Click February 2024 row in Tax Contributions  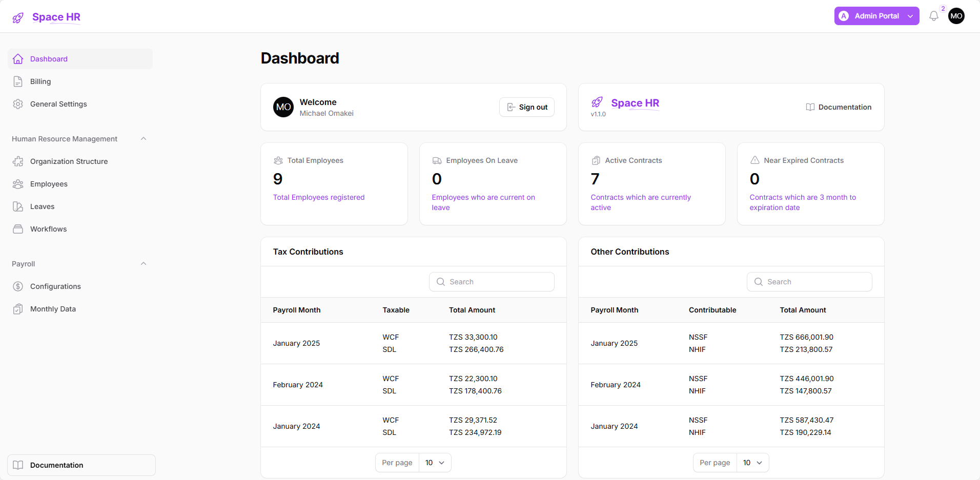click(x=414, y=385)
